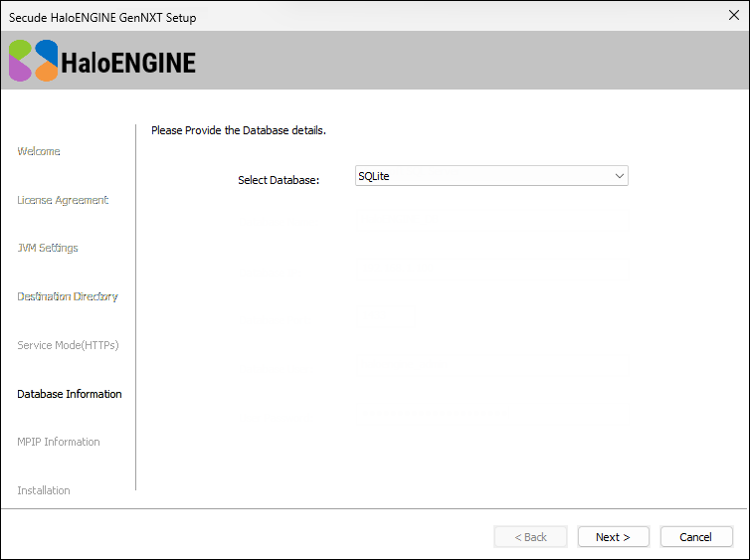Select the Welcome step in sidebar
The height and width of the screenshot is (560, 750).
click(39, 151)
